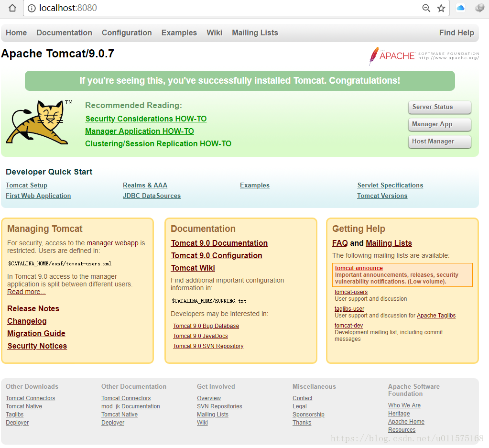The height and width of the screenshot is (448, 489).
Task: Click the Apache Taglibs link
Action: point(436,316)
